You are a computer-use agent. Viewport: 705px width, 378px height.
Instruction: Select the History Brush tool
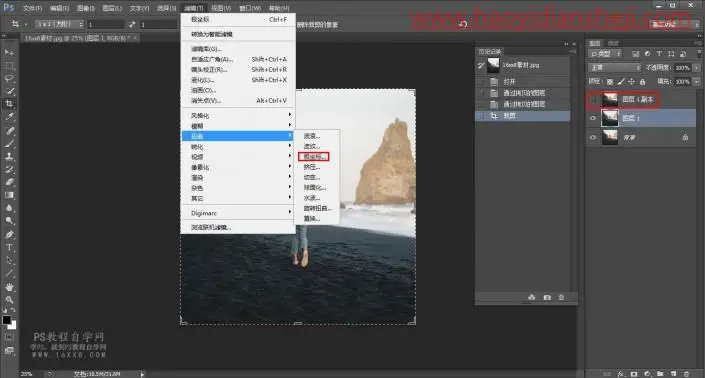click(9, 169)
